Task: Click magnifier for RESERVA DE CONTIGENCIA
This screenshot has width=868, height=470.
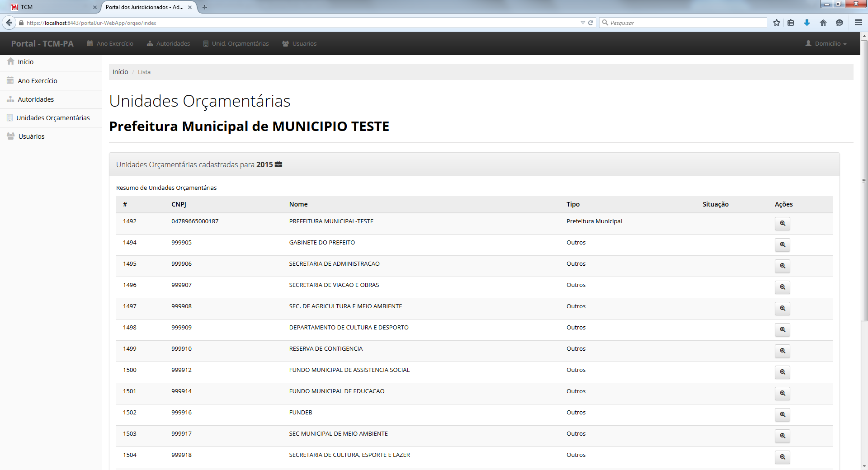Action: pyautogui.click(x=782, y=351)
